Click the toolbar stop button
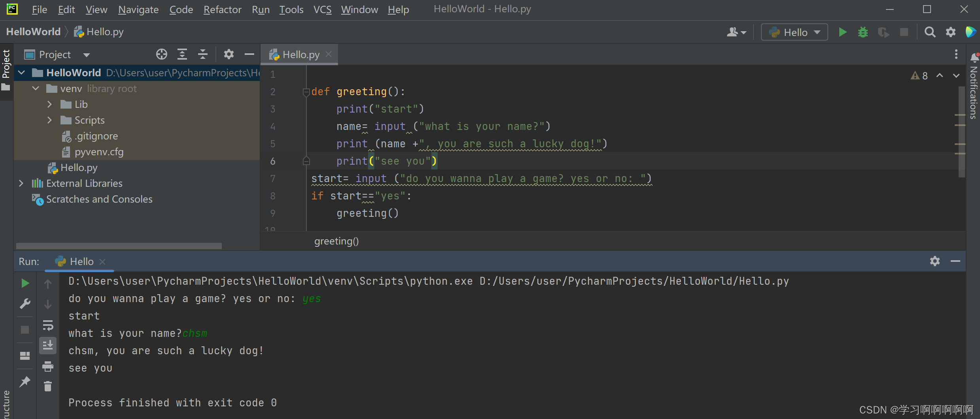 click(x=904, y=32)
